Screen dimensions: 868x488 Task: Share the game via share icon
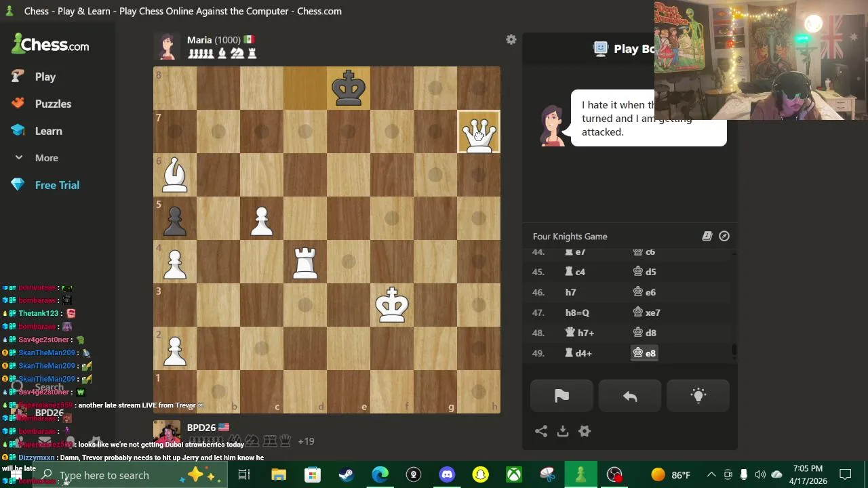[540, 431]
